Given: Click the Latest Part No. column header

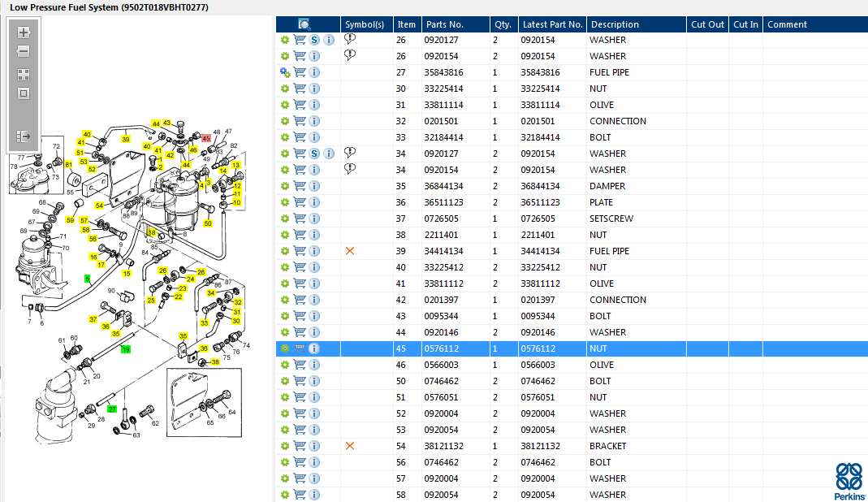Looking at the screenshot, I should (552, 24).
